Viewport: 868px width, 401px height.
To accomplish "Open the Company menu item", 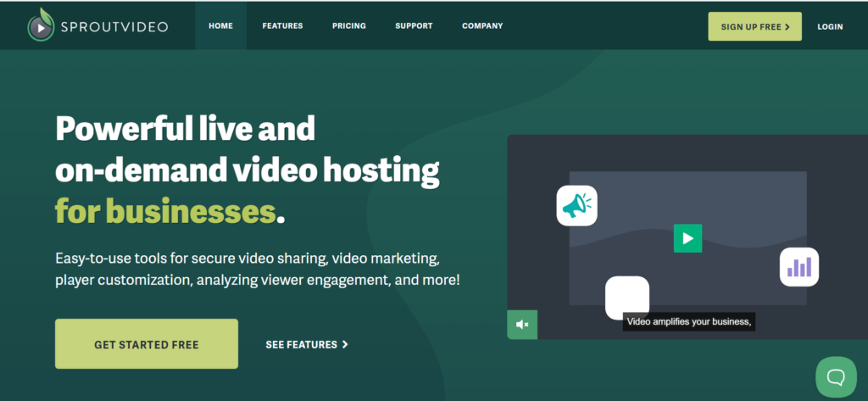I will pos(482,26).
